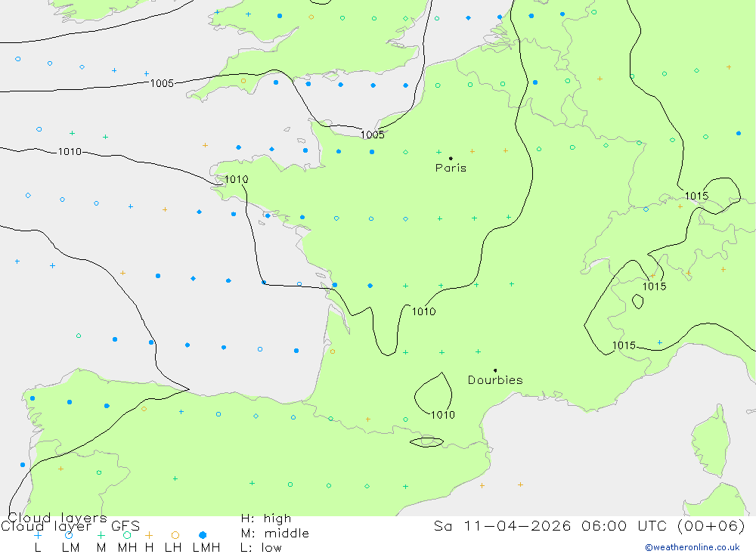
Task: Click the 1010 isobar label near the Pyrenees loop
Action: click(x=442, y=415)
